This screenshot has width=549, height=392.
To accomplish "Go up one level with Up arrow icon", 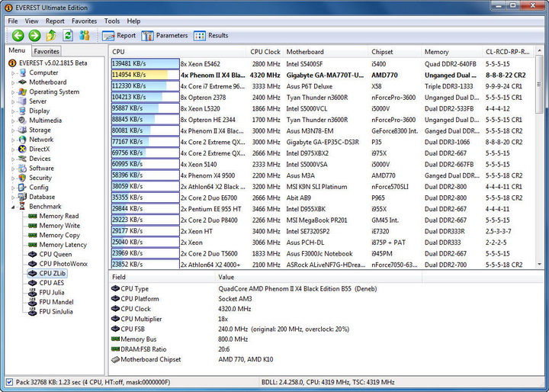I will [51, 35].
